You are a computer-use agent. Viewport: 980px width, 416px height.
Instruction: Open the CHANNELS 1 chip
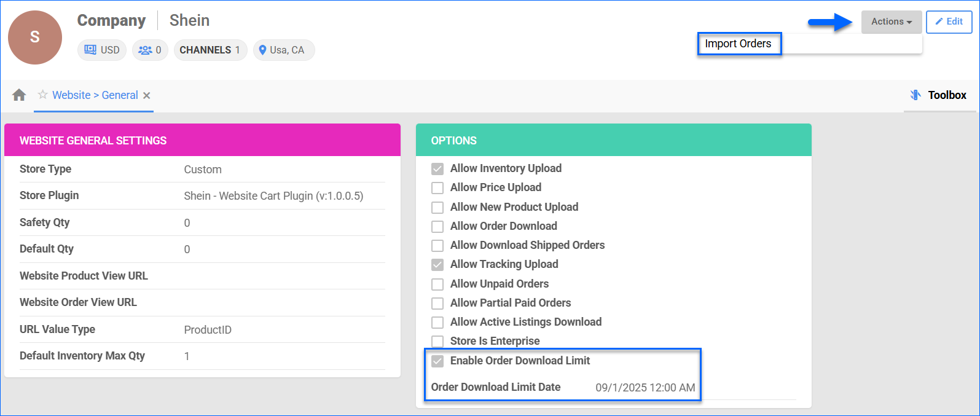point(210,50)
